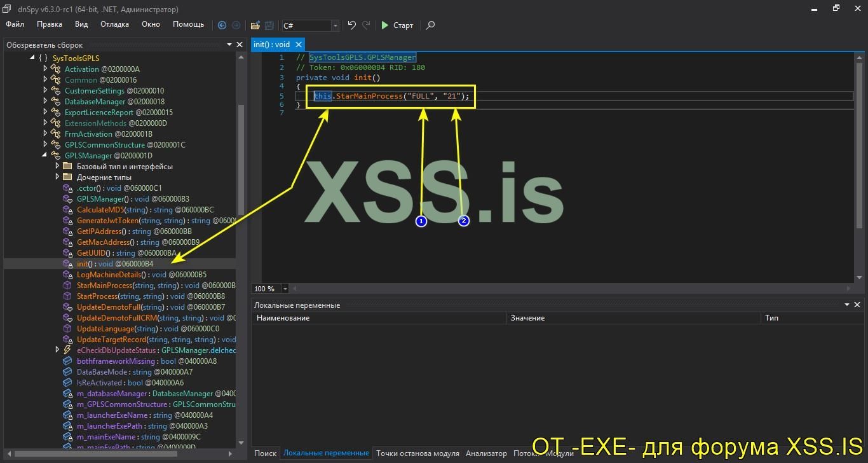Select the GetMacAddress method icon in tree

click(x=68, y=242)
